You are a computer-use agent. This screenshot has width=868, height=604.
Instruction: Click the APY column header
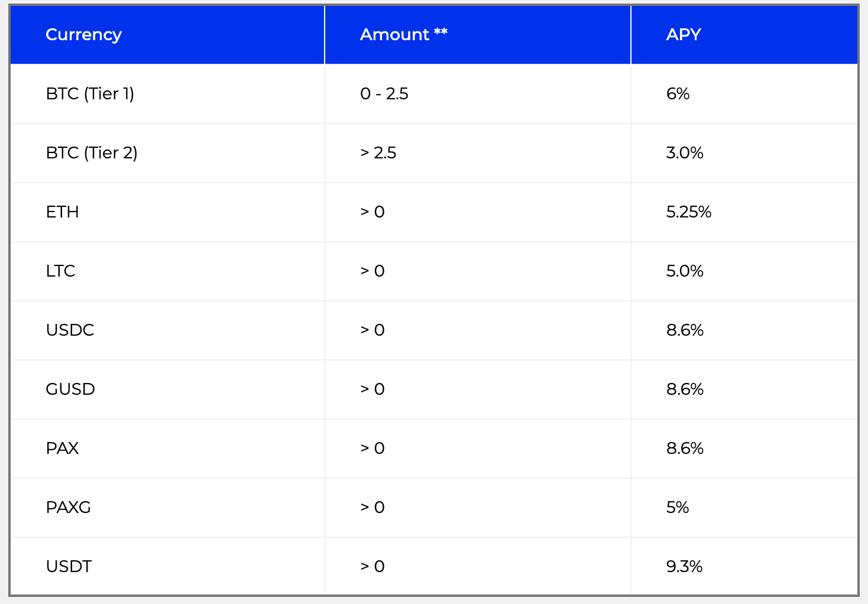tap(684, 35)
